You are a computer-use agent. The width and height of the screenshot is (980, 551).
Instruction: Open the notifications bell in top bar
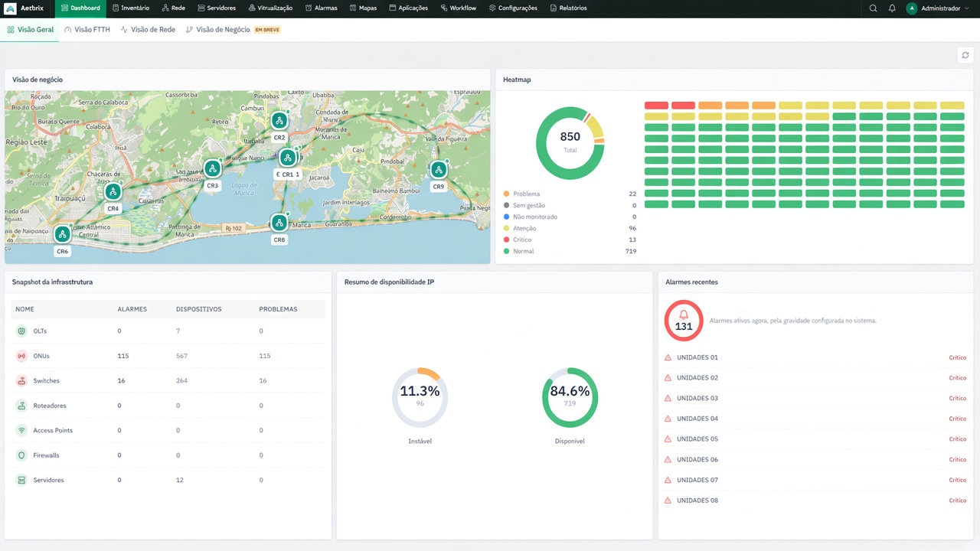pyautogui.click(x=892, y=8)
